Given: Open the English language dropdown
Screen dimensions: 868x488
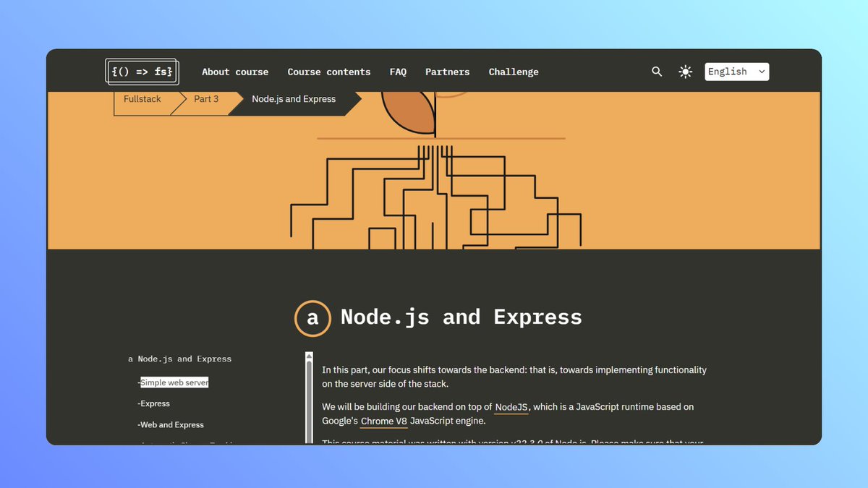Looking at the screenshot, I should pos(736,72).
